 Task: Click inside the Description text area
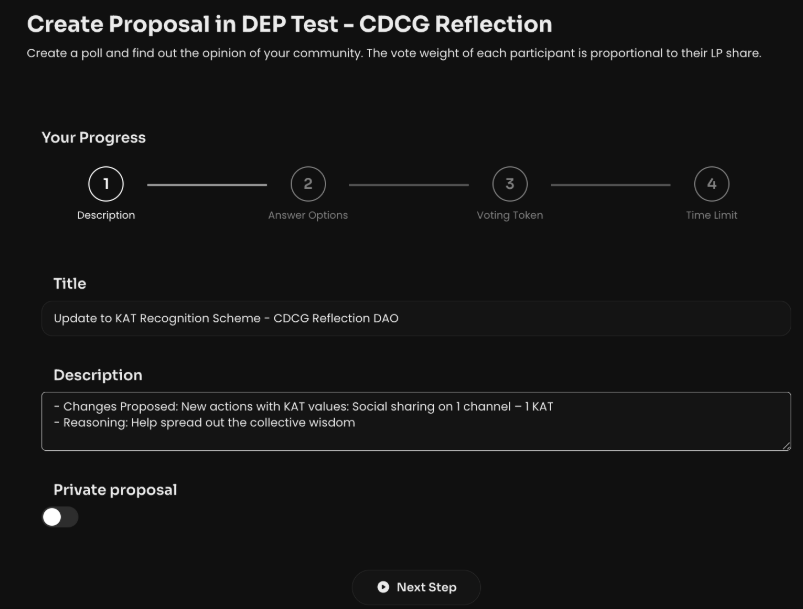tap(416, 421)
